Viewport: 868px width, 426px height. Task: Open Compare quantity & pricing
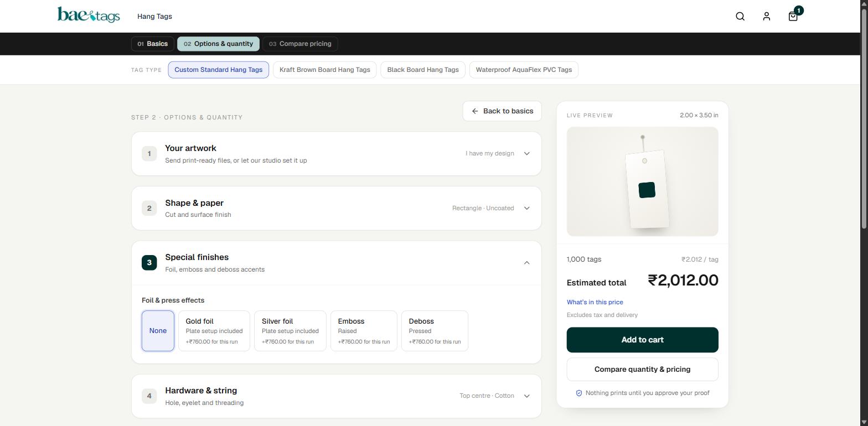[642, 370]
